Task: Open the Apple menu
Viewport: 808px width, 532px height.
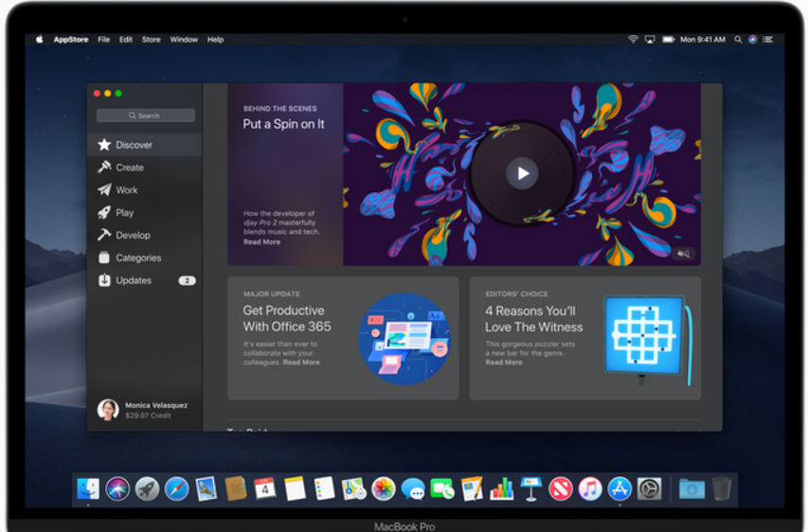Action: (x=40, y=40)
